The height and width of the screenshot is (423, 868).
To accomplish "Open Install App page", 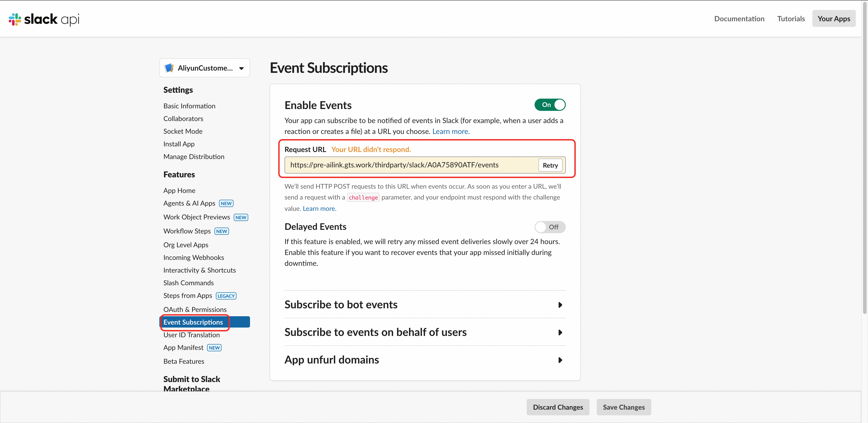I will tap(179, 144).
